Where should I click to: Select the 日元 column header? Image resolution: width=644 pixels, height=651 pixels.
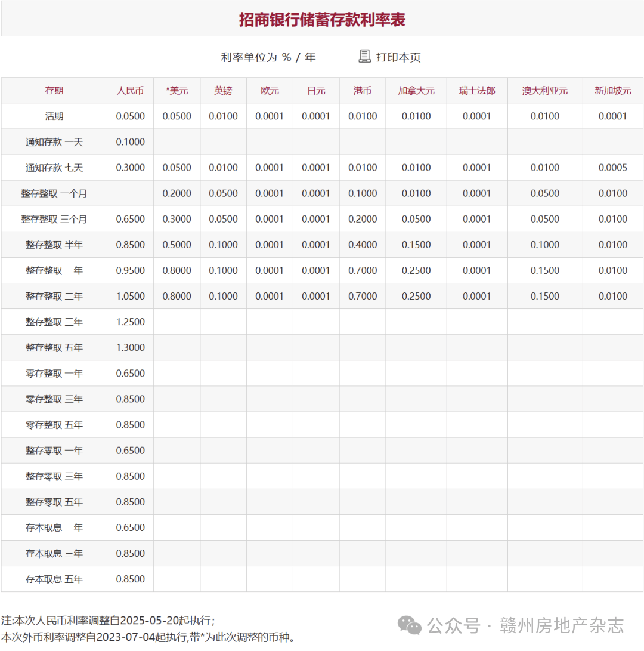click(x=316, y=91)
